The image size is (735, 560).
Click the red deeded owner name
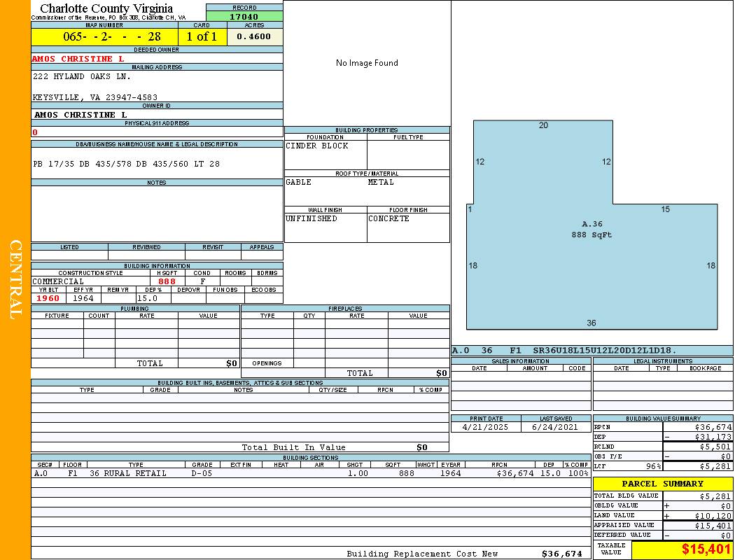(x=78, y=59)
